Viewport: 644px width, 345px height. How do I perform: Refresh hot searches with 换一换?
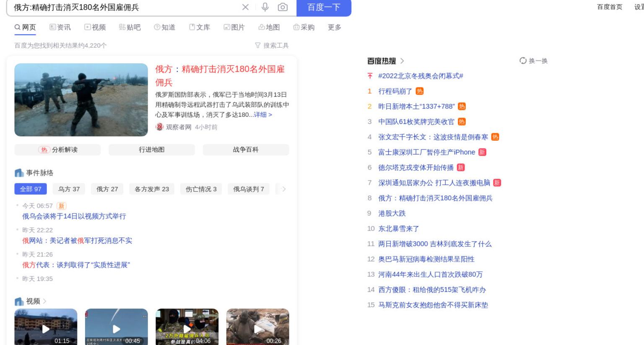point(534,61)
